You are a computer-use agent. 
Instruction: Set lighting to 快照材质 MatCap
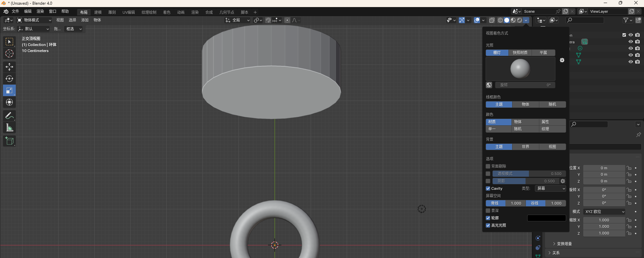[x=520, y=53]
